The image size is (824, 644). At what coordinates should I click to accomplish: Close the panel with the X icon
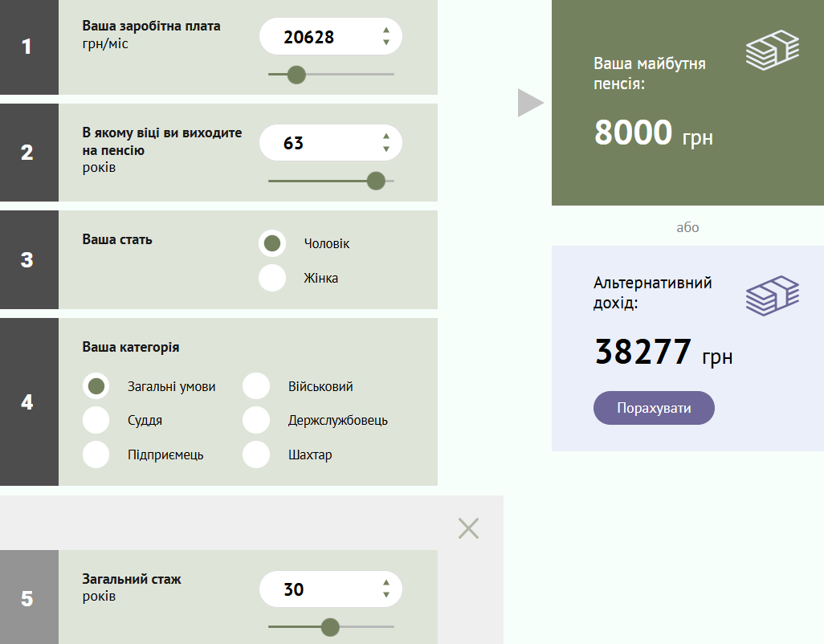coord(468,528)
